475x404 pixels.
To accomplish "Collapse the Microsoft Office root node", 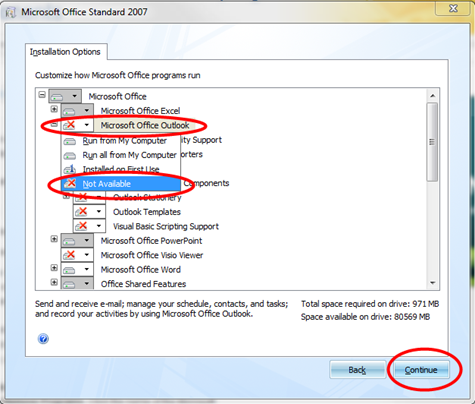I will pyautogui.click(x=42, y=95).
